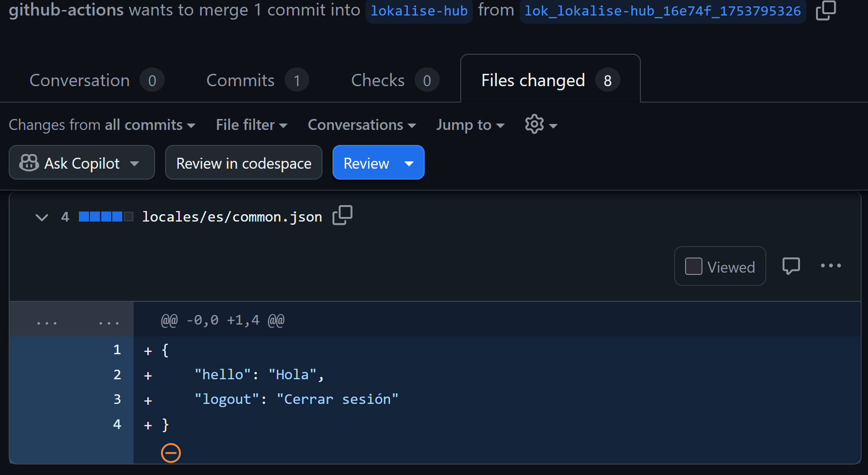Click Review in codespace button

pos(244,163)
